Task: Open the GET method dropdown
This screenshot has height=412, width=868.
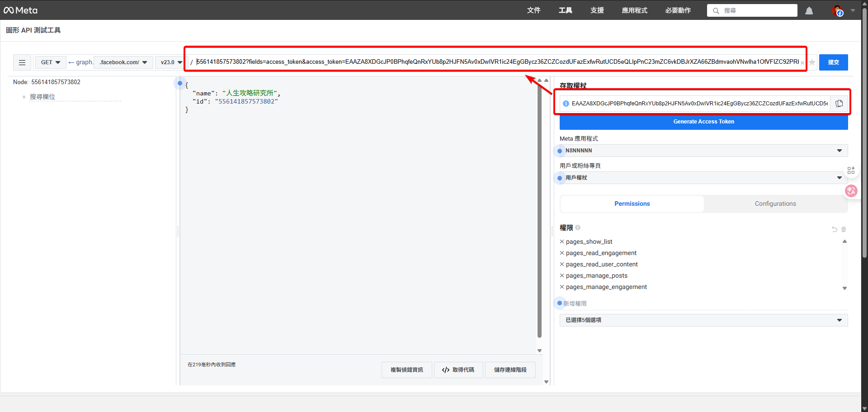Action: pyautogui.click(x=50, y=62)
